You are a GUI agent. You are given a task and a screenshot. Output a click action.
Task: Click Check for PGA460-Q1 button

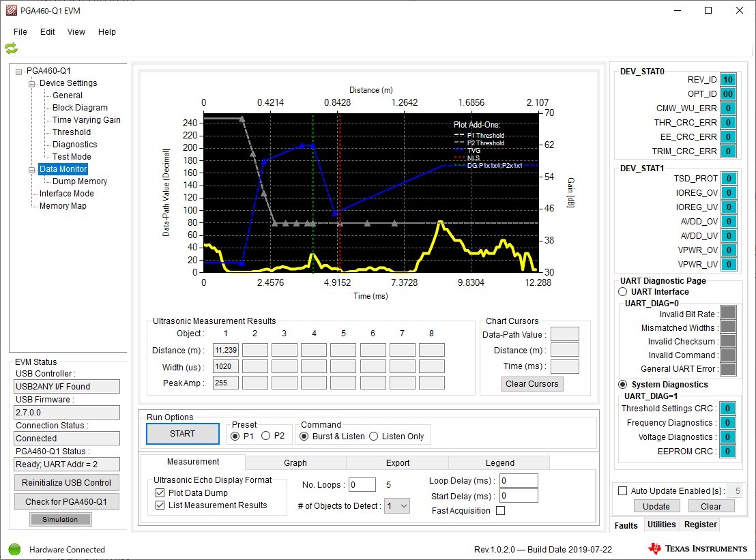tap(67, 502)
